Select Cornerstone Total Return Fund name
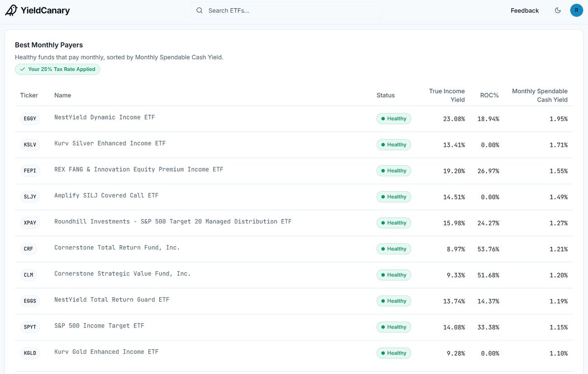588x374 pixels. pyautogui.click(x=117, y=248)
